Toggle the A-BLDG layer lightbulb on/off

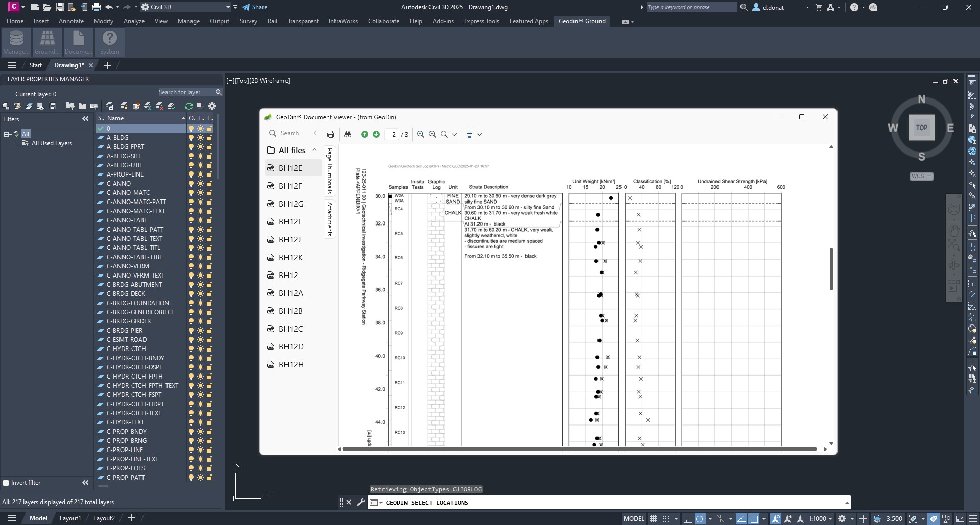[x=191, y=138]
